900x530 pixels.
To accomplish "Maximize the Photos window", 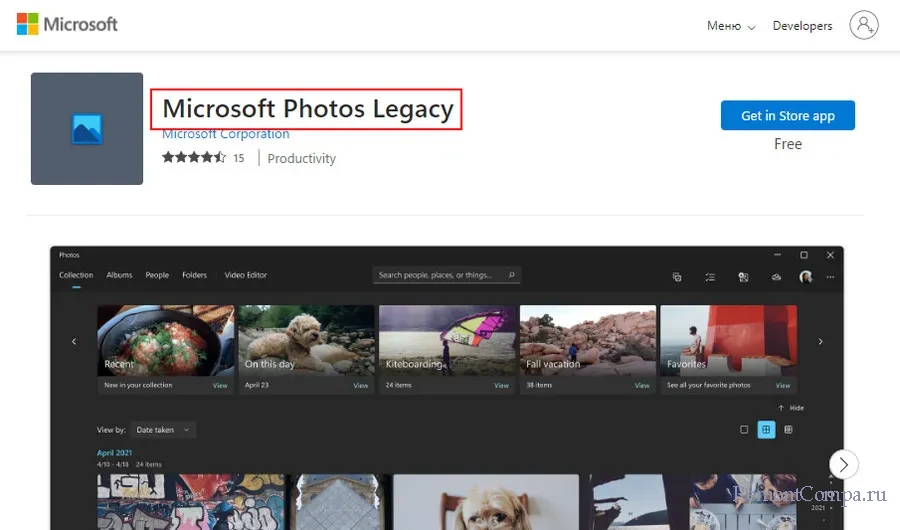I will tap(804, 254).
